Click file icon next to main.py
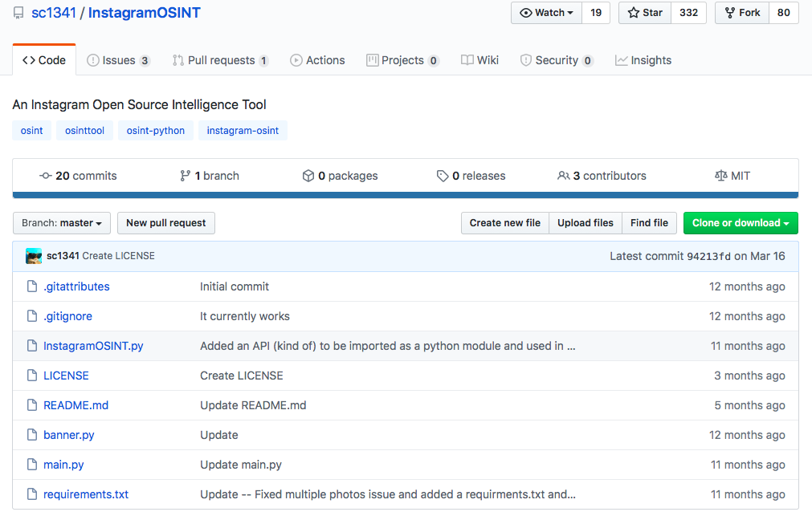Image resolution: width=812 pixels, height=520 pixels. click(x=32, y=465)
